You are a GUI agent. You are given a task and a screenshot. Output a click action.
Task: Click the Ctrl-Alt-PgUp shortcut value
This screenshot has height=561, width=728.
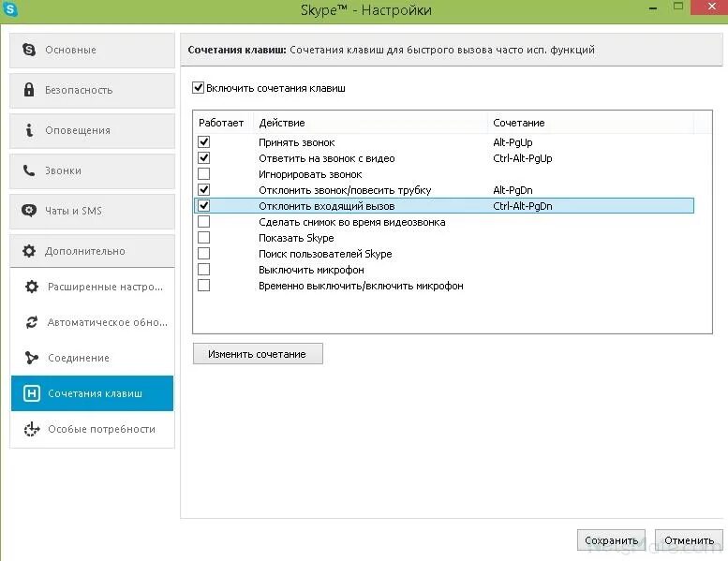(522, 158)
